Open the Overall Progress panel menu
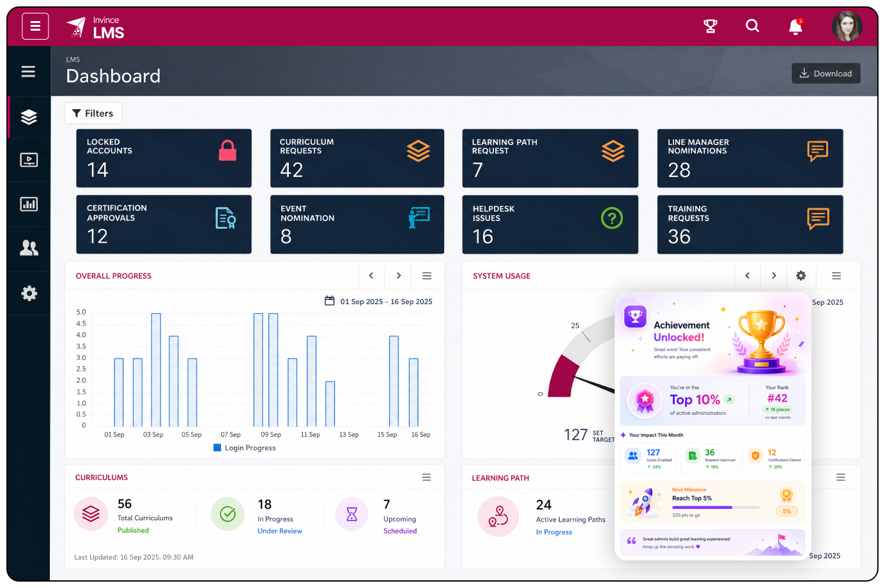The image size is (885, 588). [x=427, y=275]
